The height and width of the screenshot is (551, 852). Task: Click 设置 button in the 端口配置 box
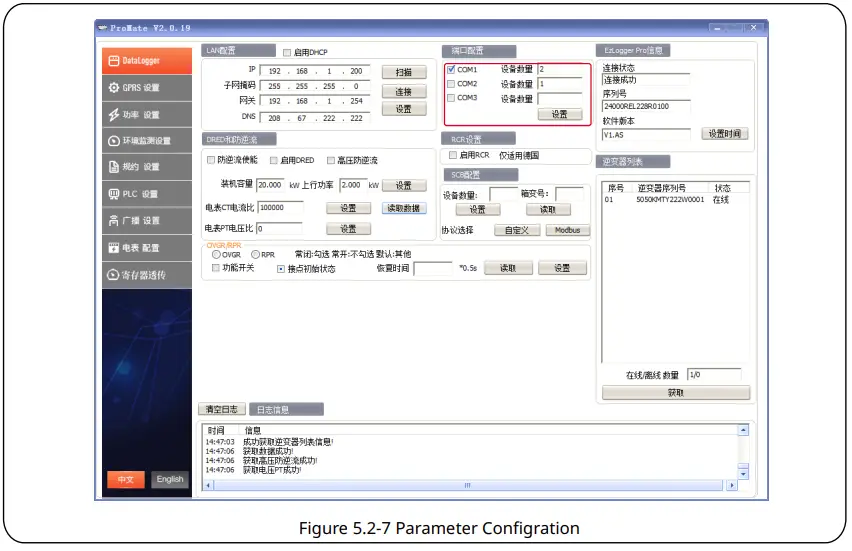[x=560, y=114]
